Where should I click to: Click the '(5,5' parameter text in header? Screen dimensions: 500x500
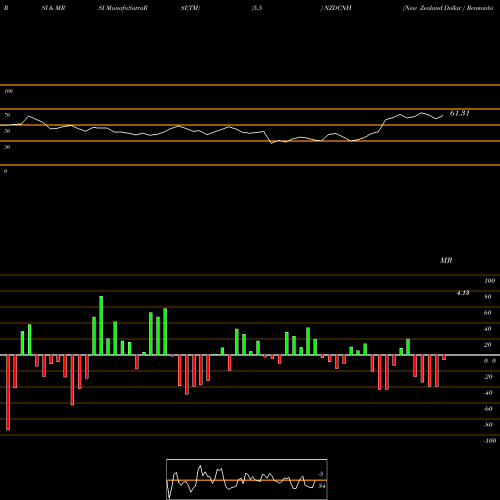click(257, 8)
